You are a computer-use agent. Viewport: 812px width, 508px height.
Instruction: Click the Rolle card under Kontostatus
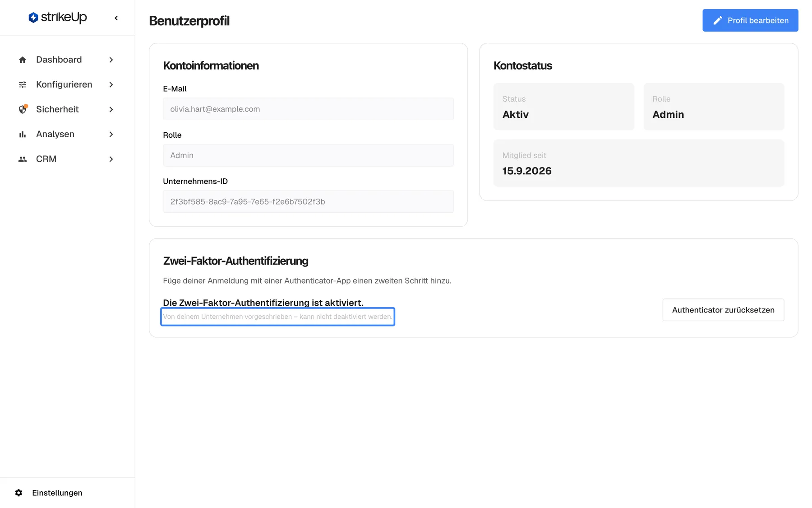tap(714, 107)
